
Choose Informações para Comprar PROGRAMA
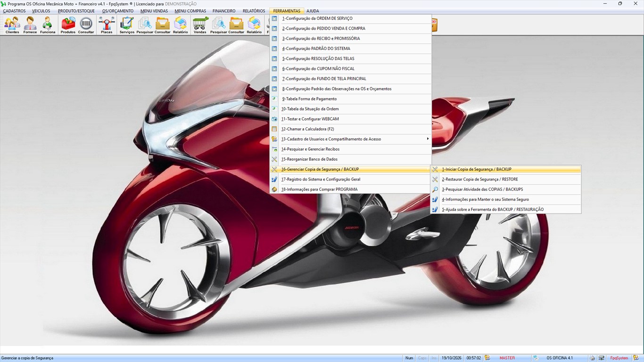pyautogui.click(x=351, y=189)
